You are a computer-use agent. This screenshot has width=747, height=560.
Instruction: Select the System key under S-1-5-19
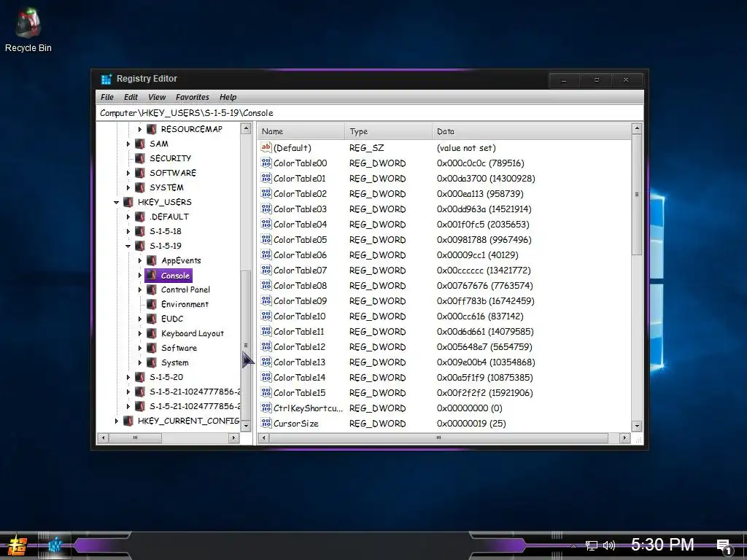(175, 363)
